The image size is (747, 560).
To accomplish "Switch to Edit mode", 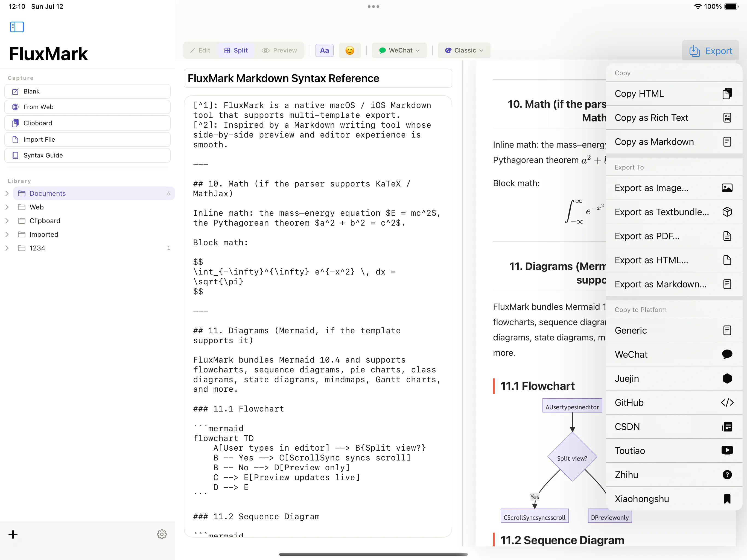I will pyautogui.click(x=200, y=50).
